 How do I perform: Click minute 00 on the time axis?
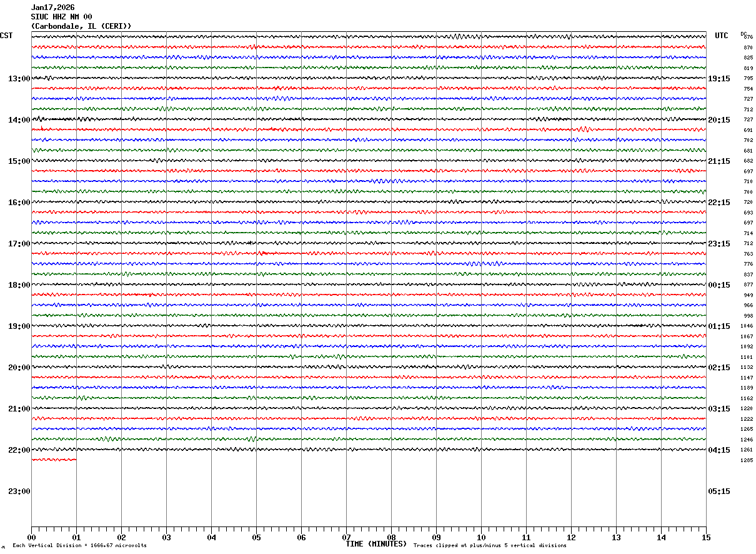(x=31, y=537)
